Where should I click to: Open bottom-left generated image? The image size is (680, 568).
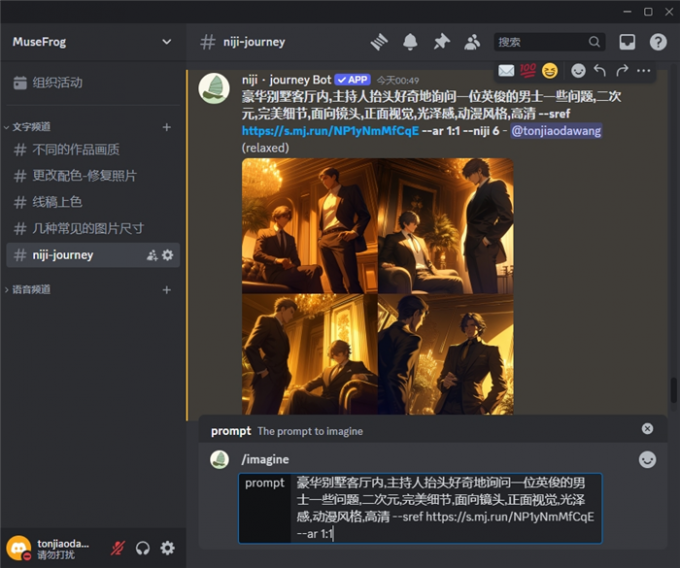click(x=310, y=354)
